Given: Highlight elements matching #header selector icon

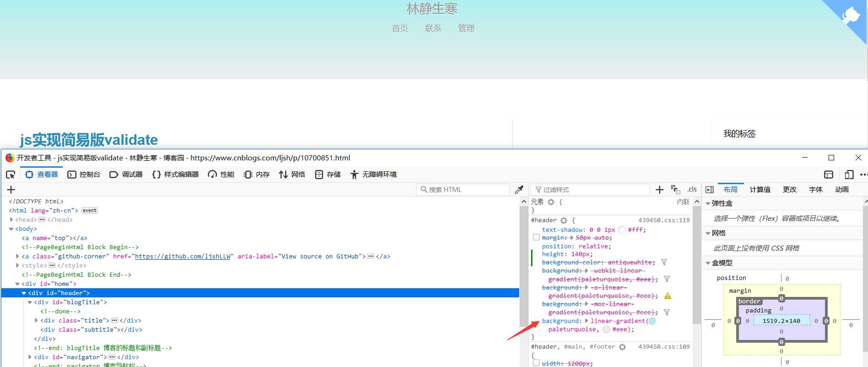Looking at the screenshot, I should coord(564,220).
